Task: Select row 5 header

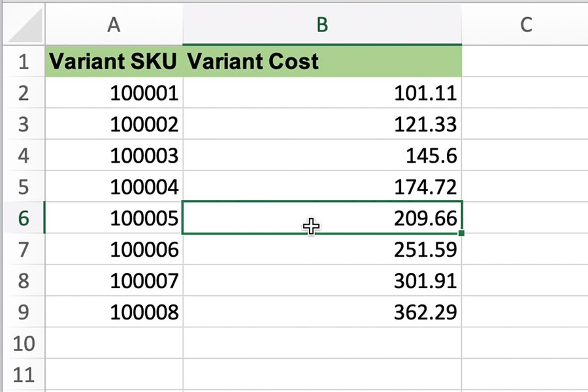Action: [x=24, y=186]
